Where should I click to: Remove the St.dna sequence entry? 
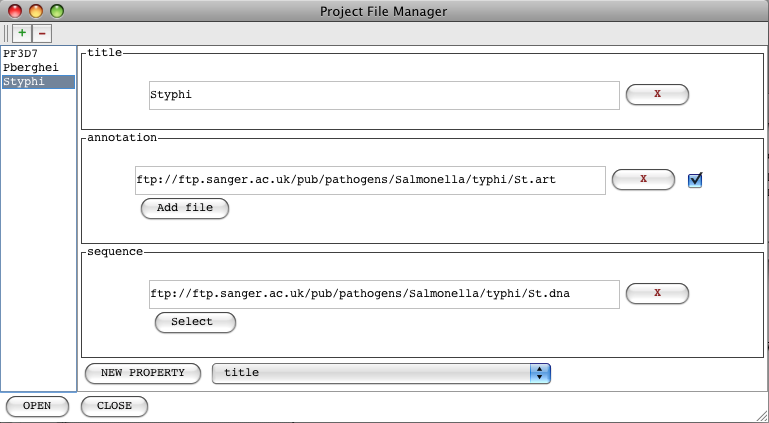pos(657,293)
